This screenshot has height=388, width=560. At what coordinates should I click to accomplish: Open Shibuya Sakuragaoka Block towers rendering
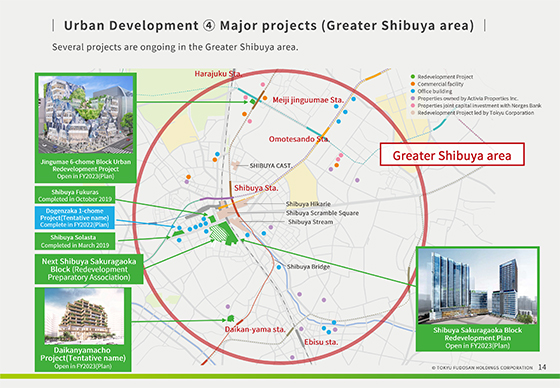pyautogui.click(x=478, y=286)
